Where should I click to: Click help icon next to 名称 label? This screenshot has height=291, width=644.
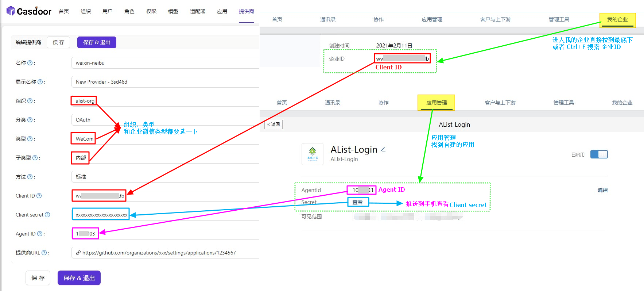coord(30,63)
